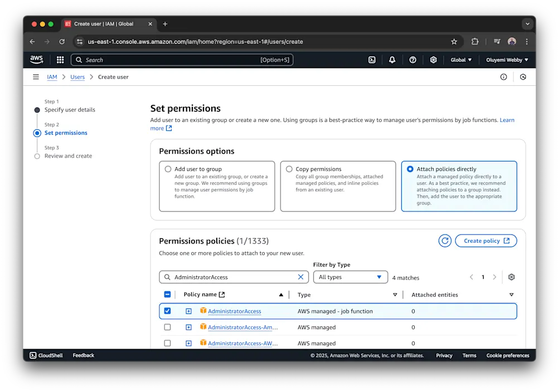Select the Copy permissions option
This screenshot has width=559, height=392.
pyautogui.click(x=289, y=169)
